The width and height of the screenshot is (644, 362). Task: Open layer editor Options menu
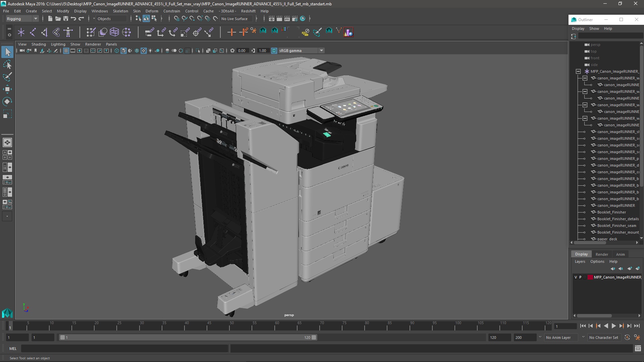point(597,261)
